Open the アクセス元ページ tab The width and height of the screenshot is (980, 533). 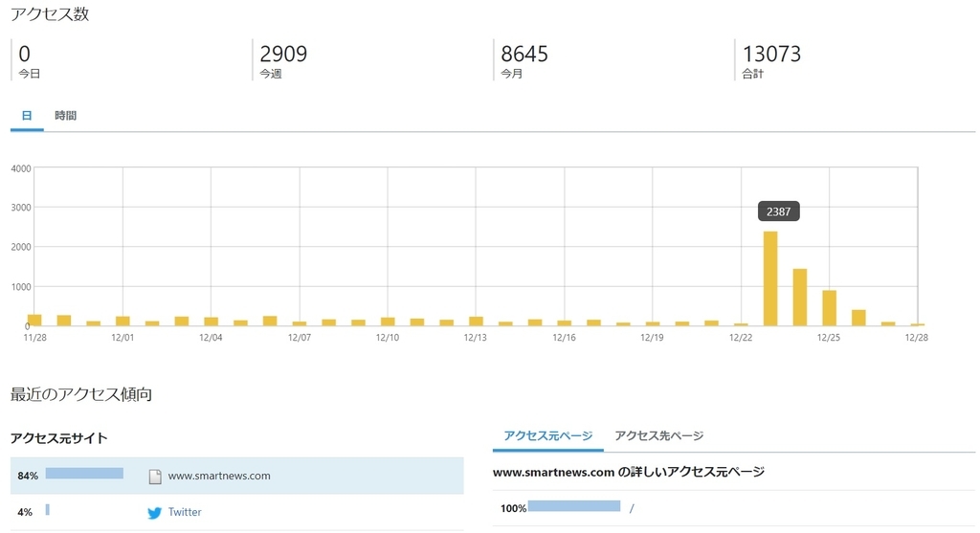548,435
